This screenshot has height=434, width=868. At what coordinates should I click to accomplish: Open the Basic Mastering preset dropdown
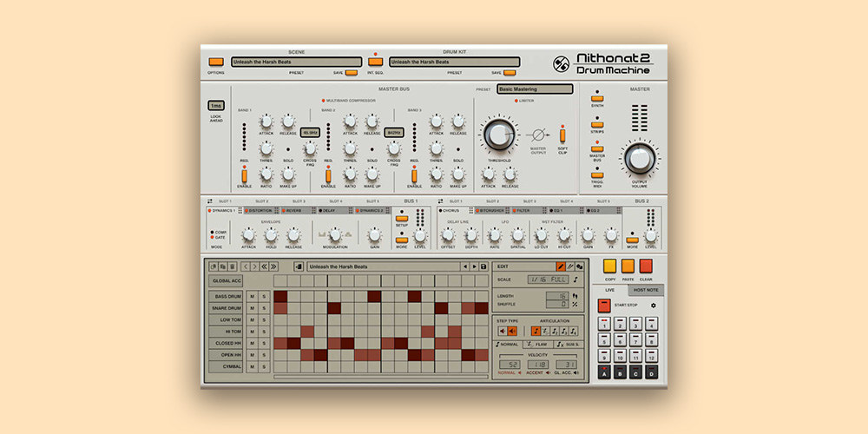point(535,89)
